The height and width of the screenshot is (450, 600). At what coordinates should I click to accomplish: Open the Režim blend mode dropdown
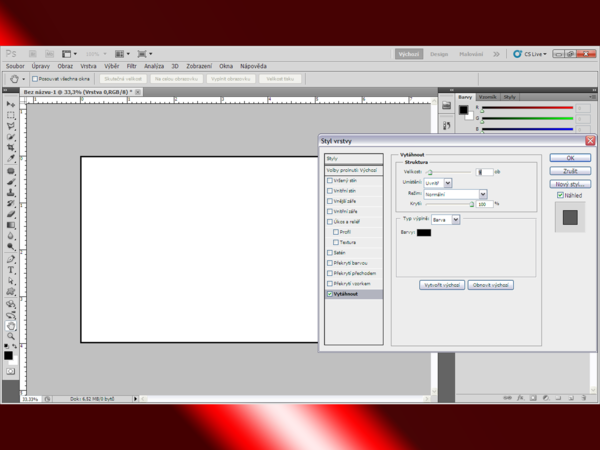(x=456, y=194)
